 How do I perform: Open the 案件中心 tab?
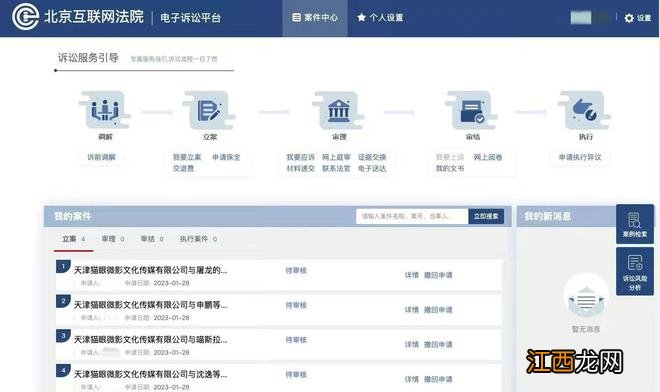(x=315, y=18)
